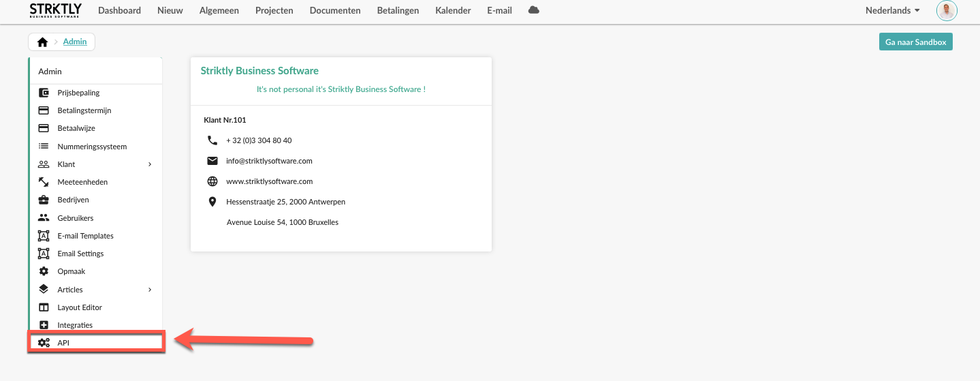Open the Betalingstermijn label in sidebar
This screenshot has height=381, width=980.
[84, 110]
